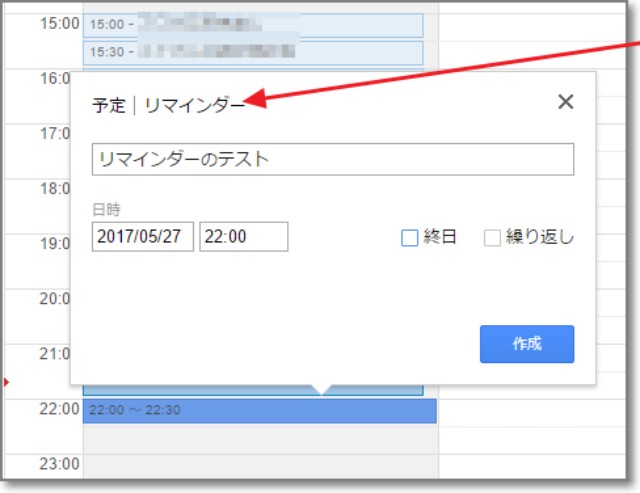The width and height of the screenshot is (640, 493).
Task: Open the 2017/05/27 date field
Action: tap(142, 237)
